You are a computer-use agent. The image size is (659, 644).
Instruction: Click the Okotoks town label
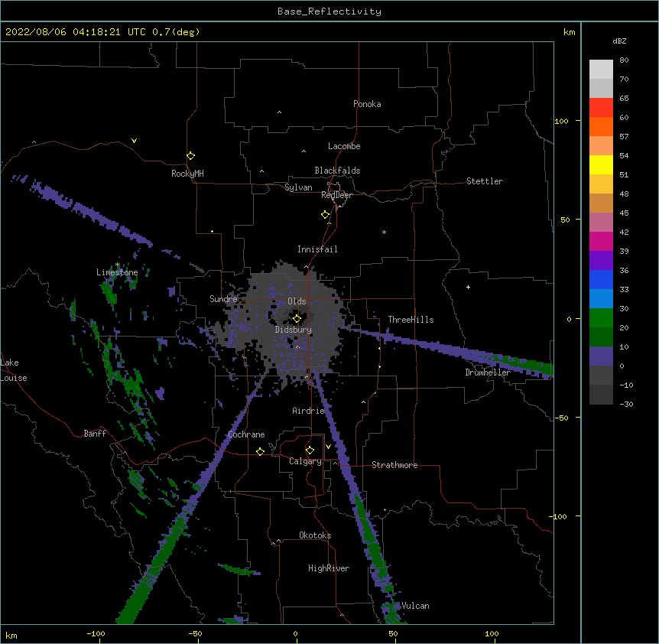point(315,535)
